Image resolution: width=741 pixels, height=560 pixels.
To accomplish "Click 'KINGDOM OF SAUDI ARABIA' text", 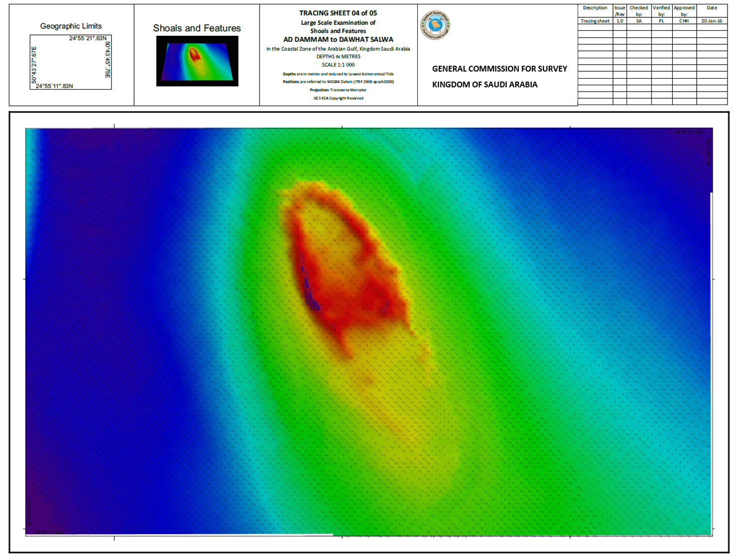I will [485, 85].
